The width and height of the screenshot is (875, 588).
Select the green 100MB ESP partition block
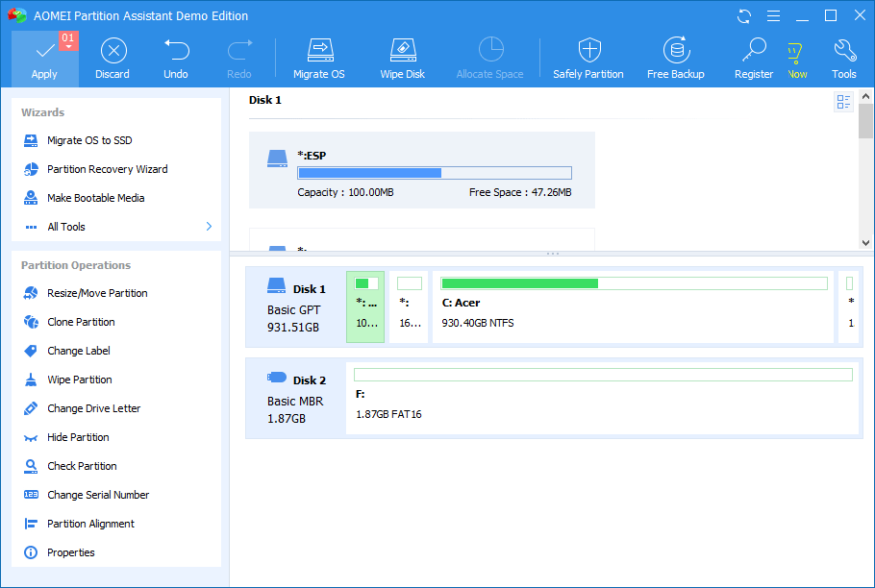pyautogui.click(x=365, y=306)
